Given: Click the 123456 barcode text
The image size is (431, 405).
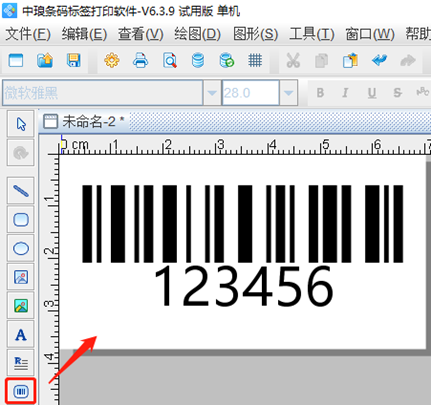Looking at the screenshot, I should tap(243, 286).
